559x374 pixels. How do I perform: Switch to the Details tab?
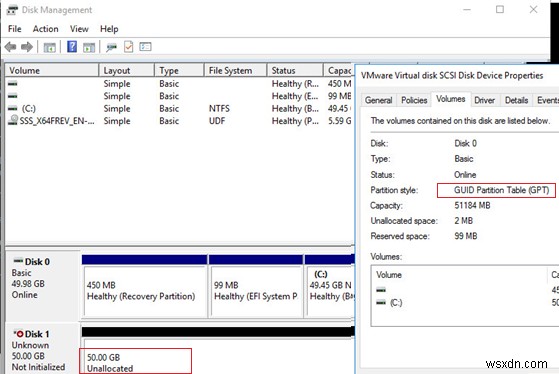[516, 100]
